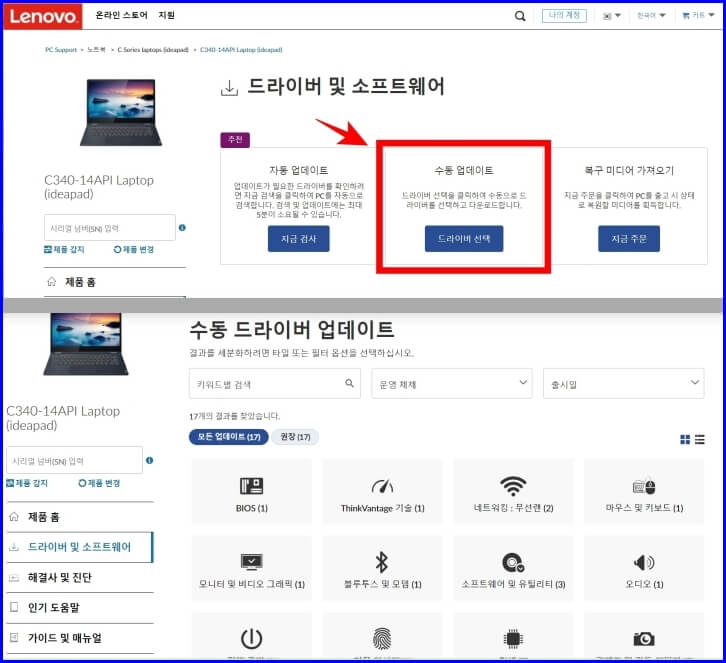Switch to grid view

tap(685, 439)
